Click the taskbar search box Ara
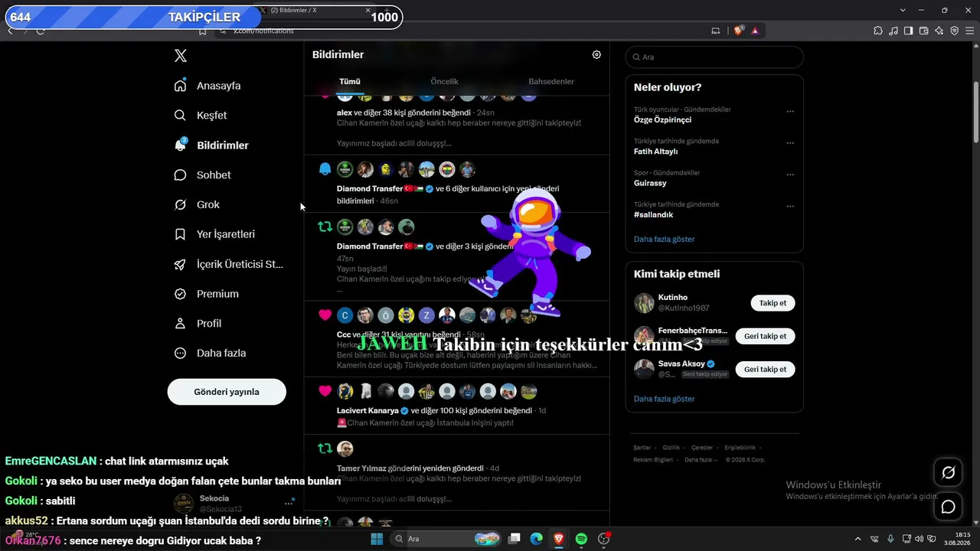This screenshot has height=551, width=980. (447, 539)
